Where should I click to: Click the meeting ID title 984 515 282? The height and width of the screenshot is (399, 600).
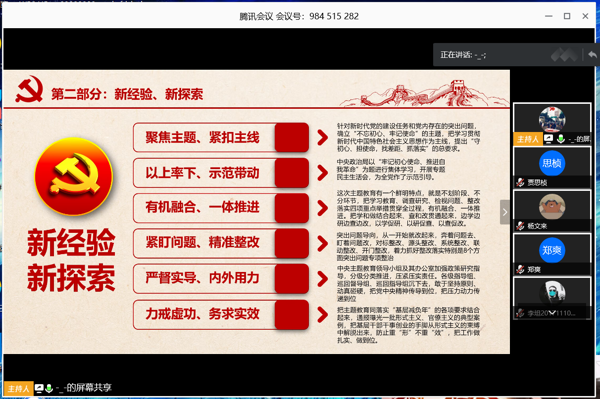tap(299, 16)
